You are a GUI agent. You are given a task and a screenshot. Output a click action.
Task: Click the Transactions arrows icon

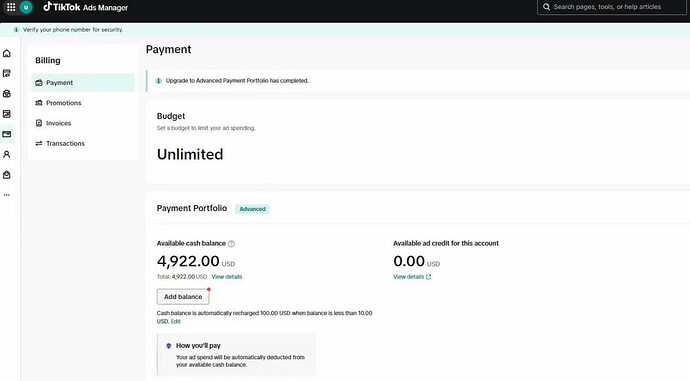coord(39,143)
